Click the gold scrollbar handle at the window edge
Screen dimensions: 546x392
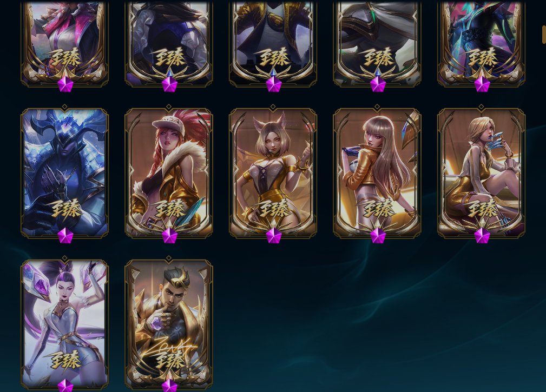tap(544, 35)
